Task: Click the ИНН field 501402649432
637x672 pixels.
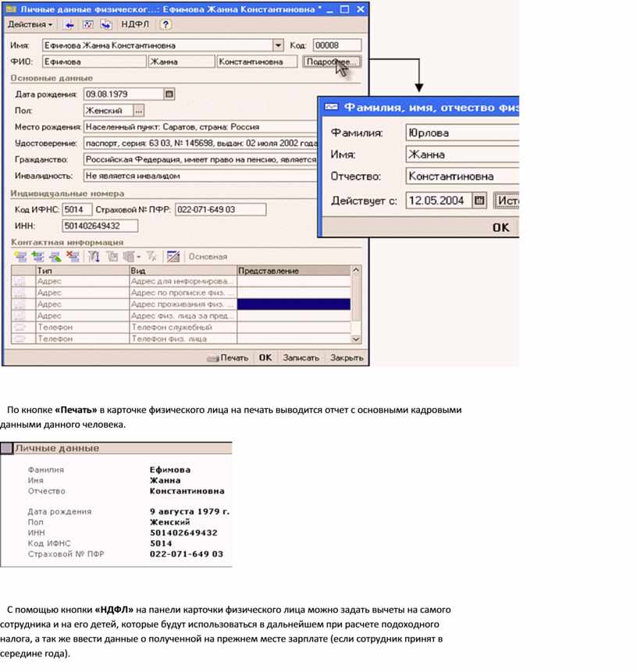Action: coord(100,226)
